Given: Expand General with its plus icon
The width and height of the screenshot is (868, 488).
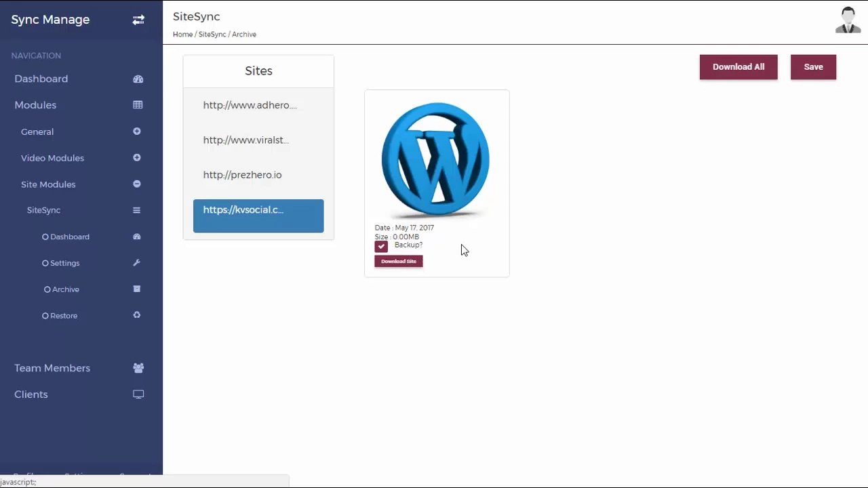Looking at the screenshot, I should click(137, 131).
